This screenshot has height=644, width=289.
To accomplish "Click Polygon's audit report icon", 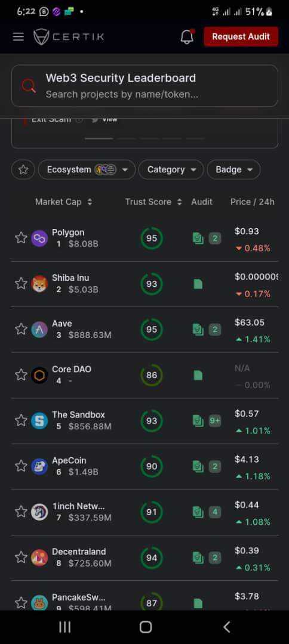I will 198,238.
